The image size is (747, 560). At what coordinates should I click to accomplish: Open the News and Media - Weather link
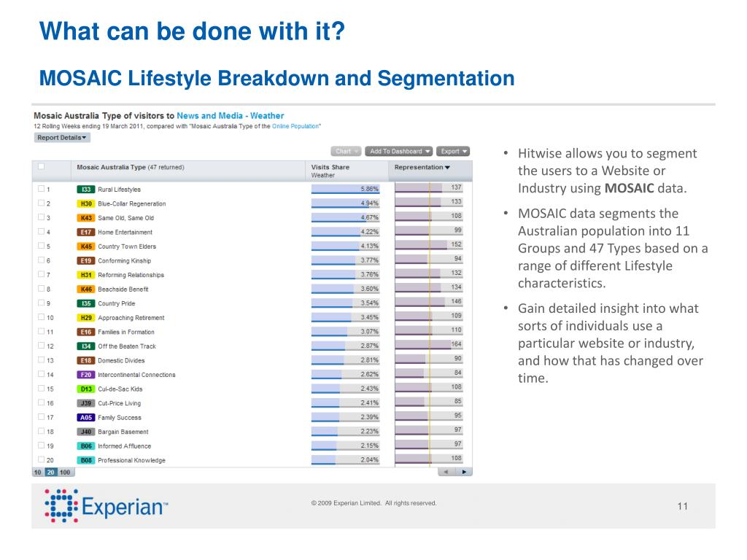(x=230, y=116)
